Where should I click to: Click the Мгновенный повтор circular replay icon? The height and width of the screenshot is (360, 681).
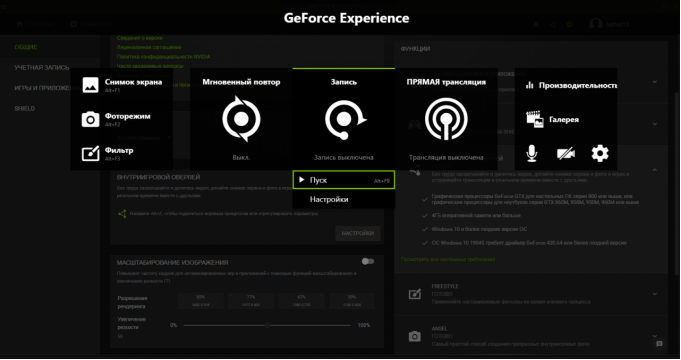click(241, 119)
